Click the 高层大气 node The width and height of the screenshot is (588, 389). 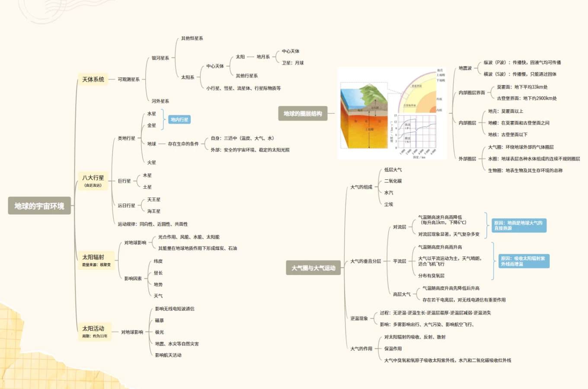coord(402,294)
